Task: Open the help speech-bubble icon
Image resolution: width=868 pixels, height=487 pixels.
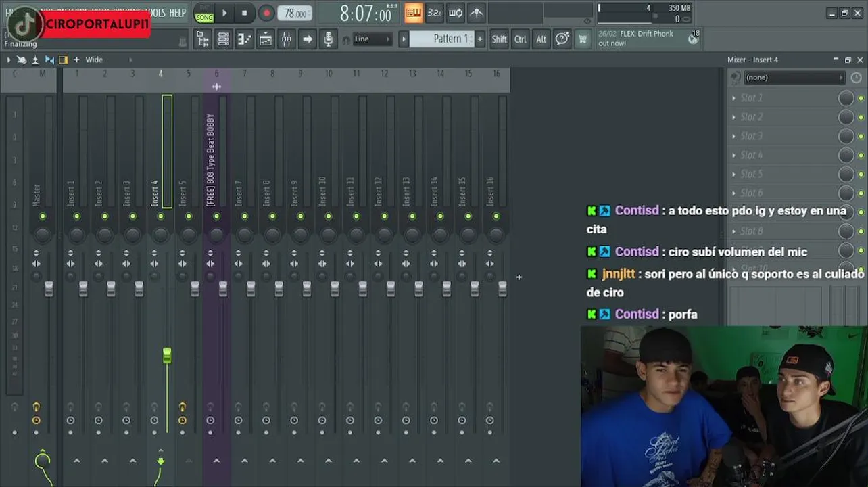Action: pos(562,39)
